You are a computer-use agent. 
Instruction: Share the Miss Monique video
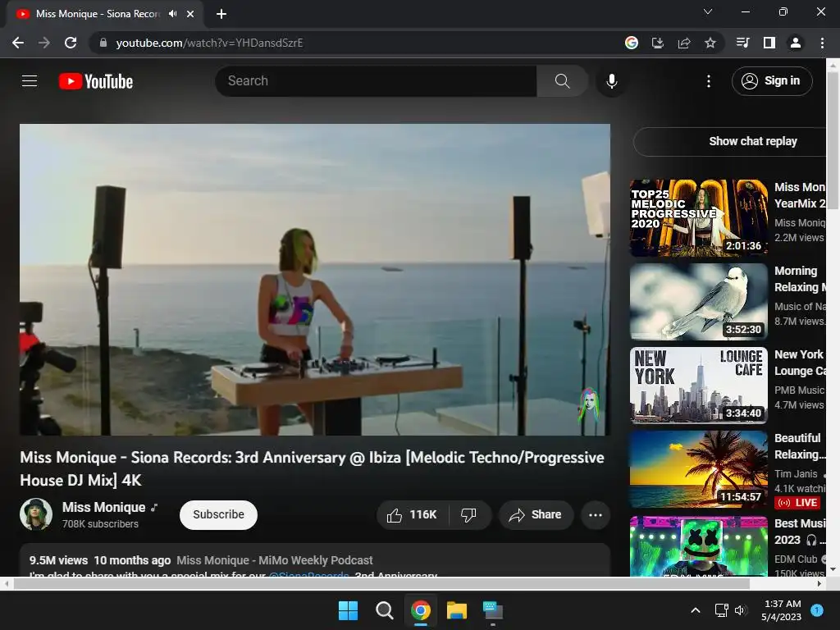tap(535, 515)
